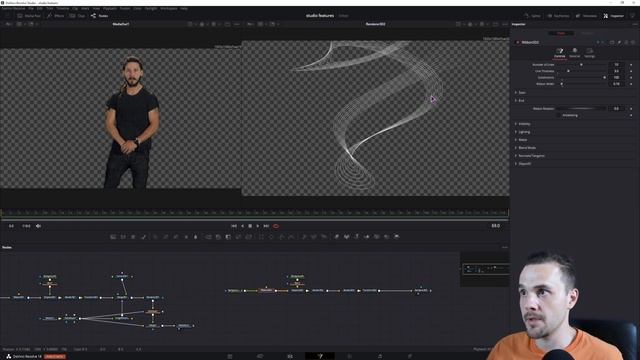Add a Background node from toolbar
Viewport: 640px width, 360px height.
click(113, 237)
